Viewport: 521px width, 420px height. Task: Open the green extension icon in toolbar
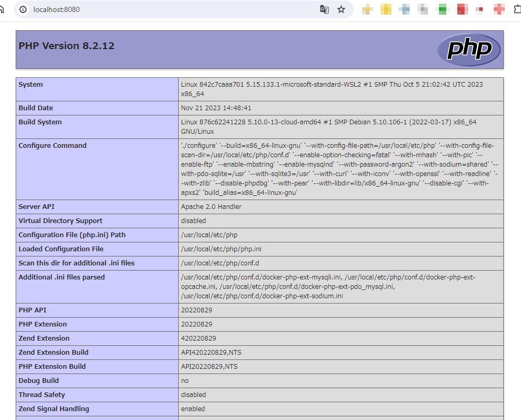(443, 9)
